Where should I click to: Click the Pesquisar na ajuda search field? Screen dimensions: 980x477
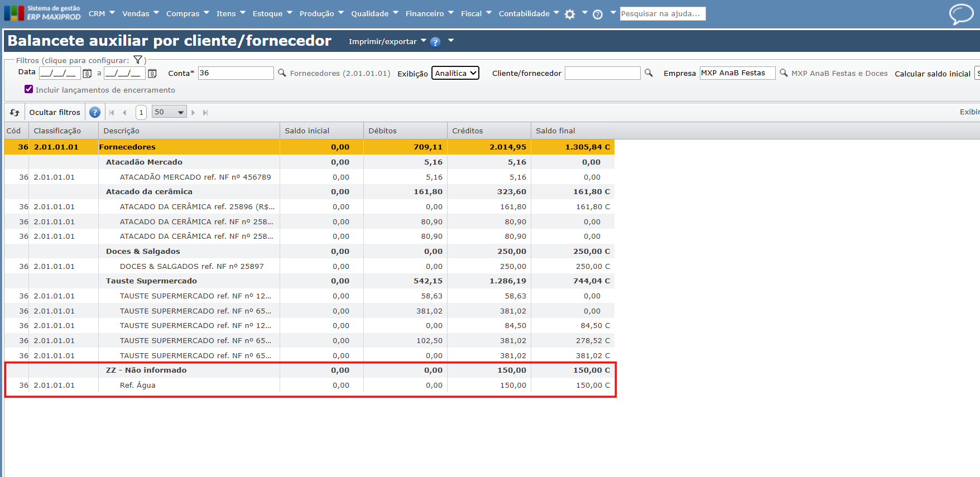point(662,13)
